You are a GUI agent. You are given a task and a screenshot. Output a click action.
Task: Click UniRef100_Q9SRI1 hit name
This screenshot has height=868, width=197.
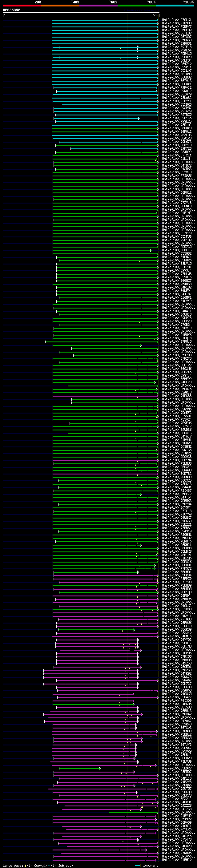[x=176, y=67]
